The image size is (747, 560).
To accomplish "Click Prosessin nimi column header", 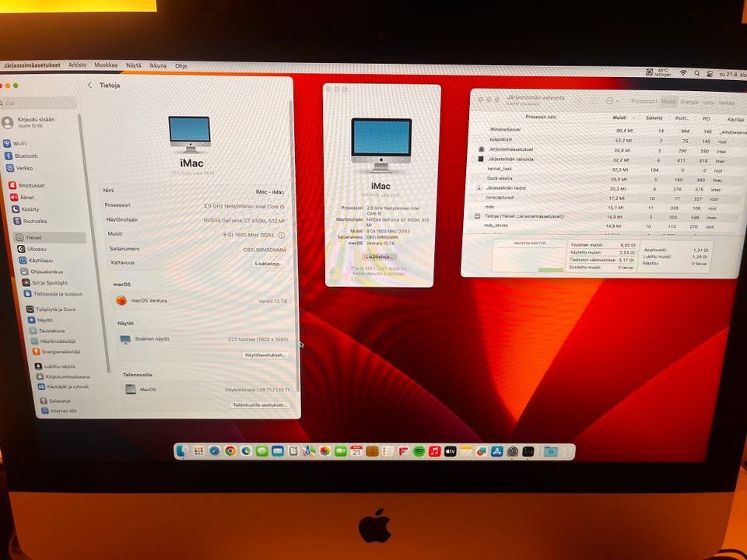I will click(x=540, y=117).
